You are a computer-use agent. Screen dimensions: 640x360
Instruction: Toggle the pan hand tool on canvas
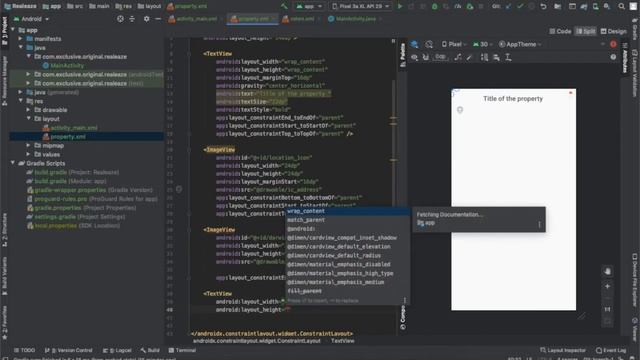click(607, 271)
